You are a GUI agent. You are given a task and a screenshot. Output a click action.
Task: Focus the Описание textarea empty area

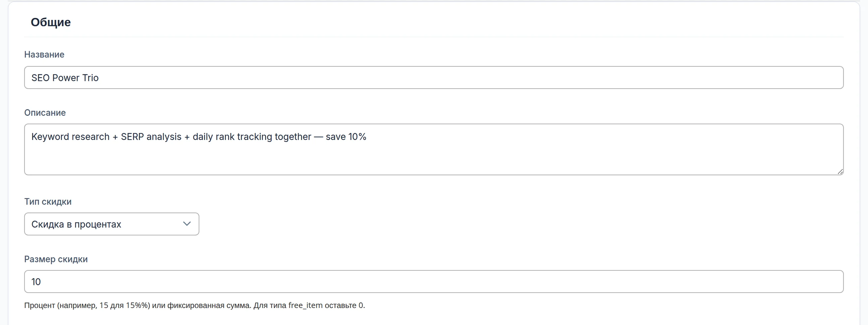pyautogui.click(x=434, y=158)
